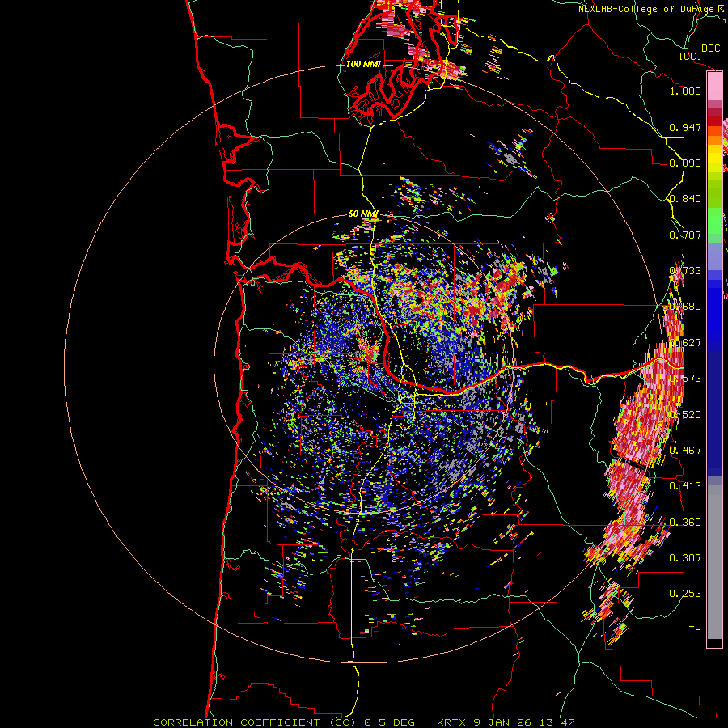Select the 0.947 scale value
The height and width of the screenshot is (728, 728).
pos(685,127)
